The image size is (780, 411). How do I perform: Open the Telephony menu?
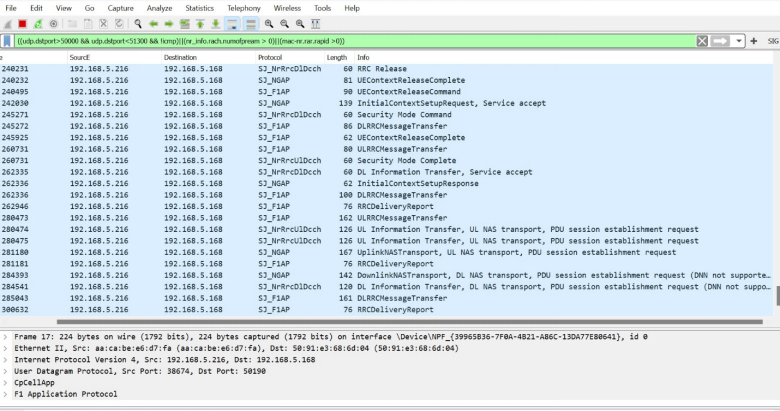[x=243, y=7]
